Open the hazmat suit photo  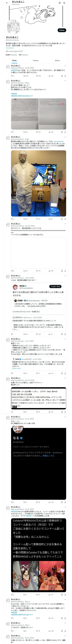tap(39, 183)
